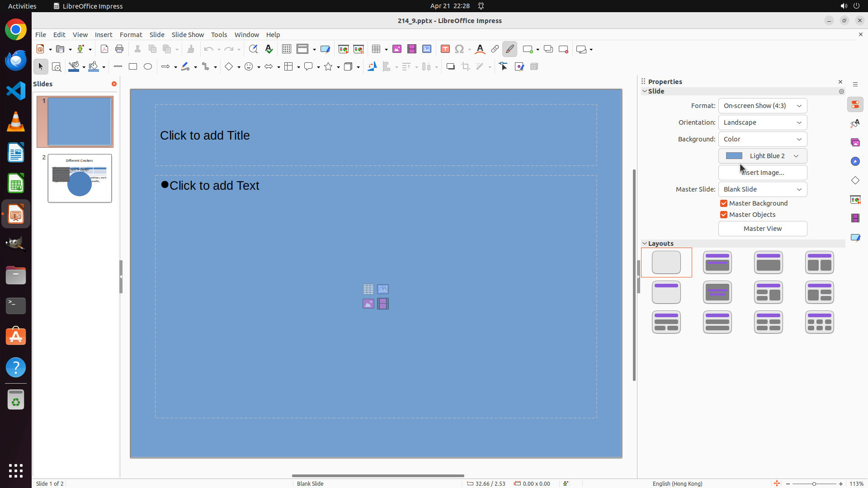868x488 pixels.
Task: Click the Export as PDF icon
Action: point(104,49)
